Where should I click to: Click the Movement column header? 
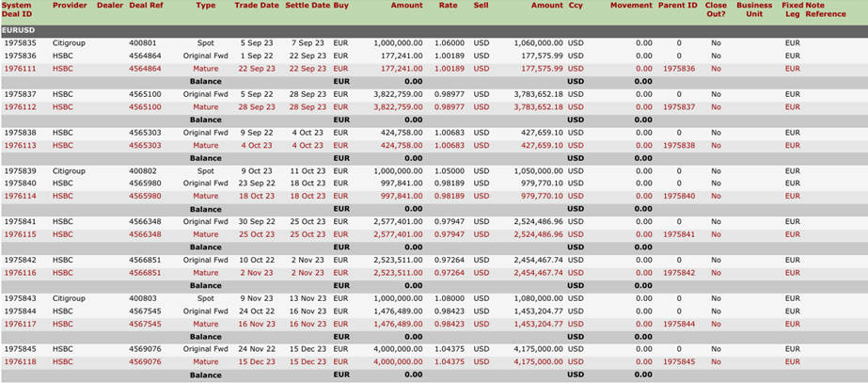tap(631, 6)
